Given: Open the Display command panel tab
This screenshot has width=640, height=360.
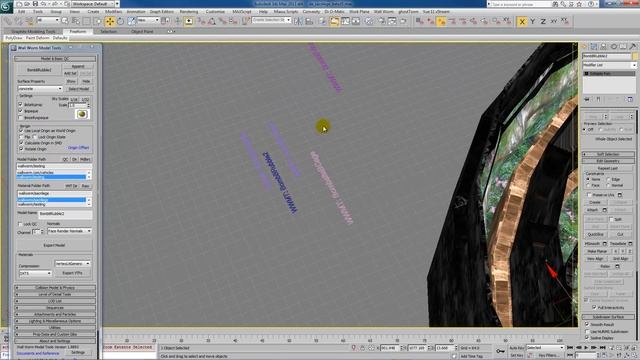Looking at the screenshot, I should click(623, 46).
